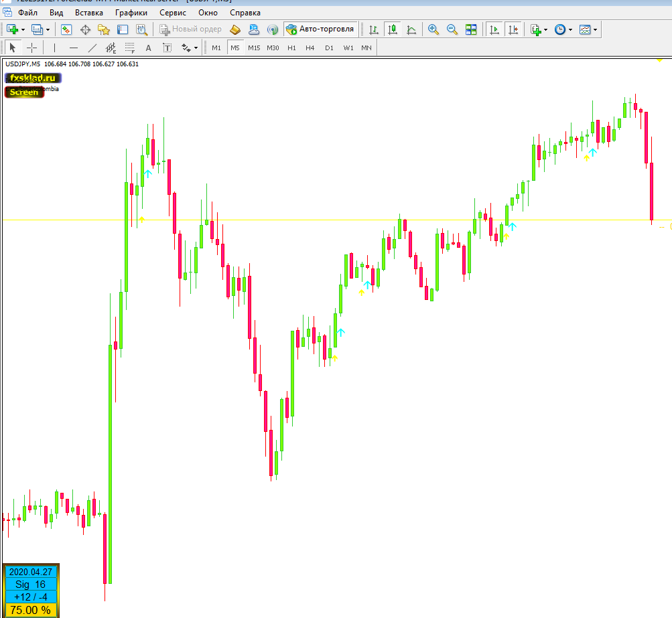Select the crosshair tool
This screenshot has width=672, height=618.
31,48
